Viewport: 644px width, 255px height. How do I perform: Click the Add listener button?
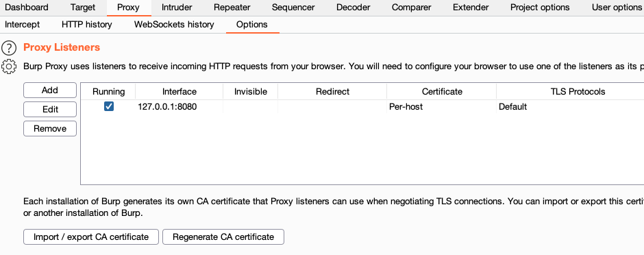click(50, 90)
